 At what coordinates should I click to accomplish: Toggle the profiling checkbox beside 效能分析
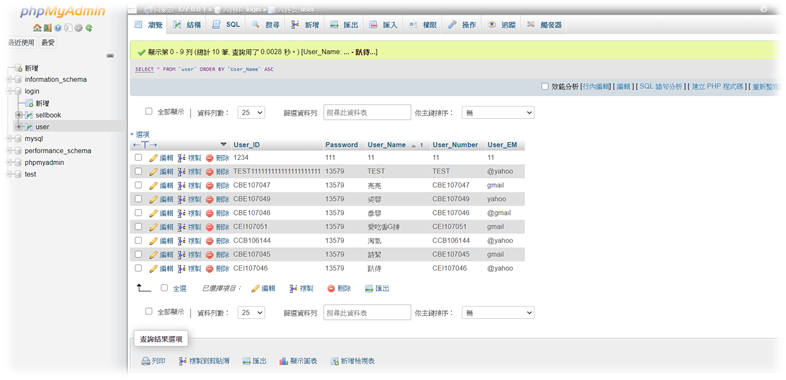click(545, 86)
